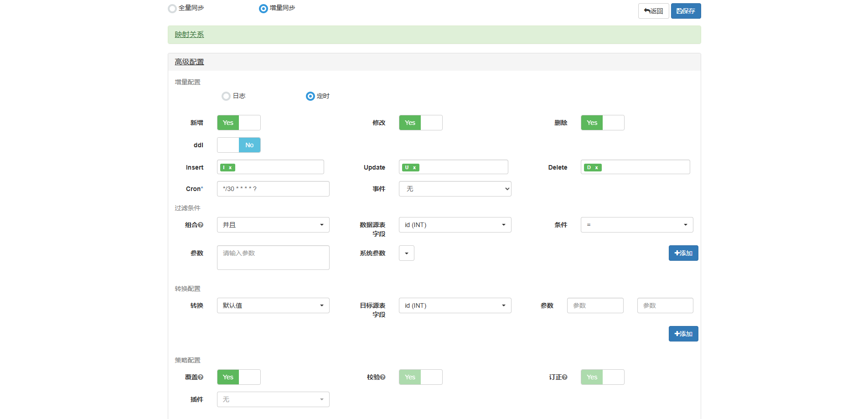Expand the 映射关系 panel header
The image size is (868, 419).
tap(189, 35)
